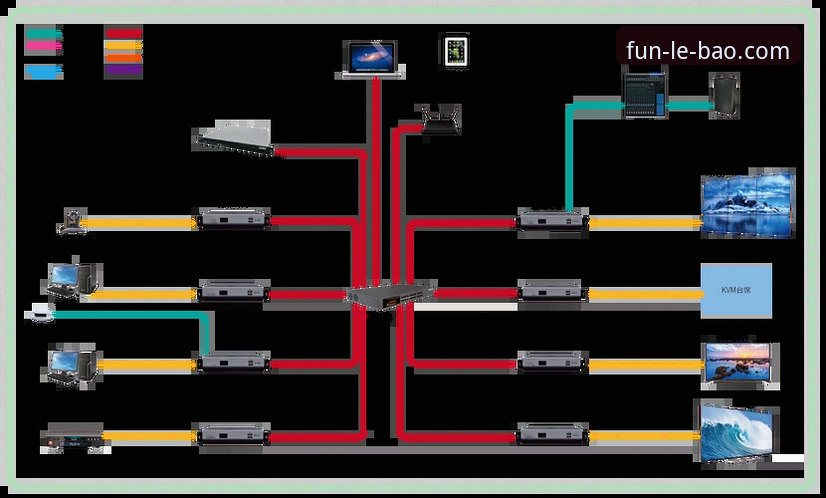
Task: Select the decoder box feeding the wave display
Action: [x=552, y=435]
